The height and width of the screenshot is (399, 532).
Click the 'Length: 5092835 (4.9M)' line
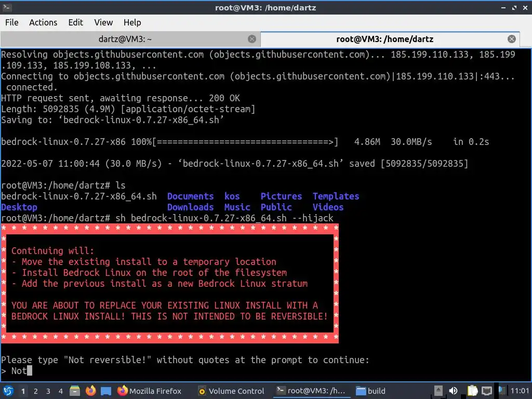(128, 109)
